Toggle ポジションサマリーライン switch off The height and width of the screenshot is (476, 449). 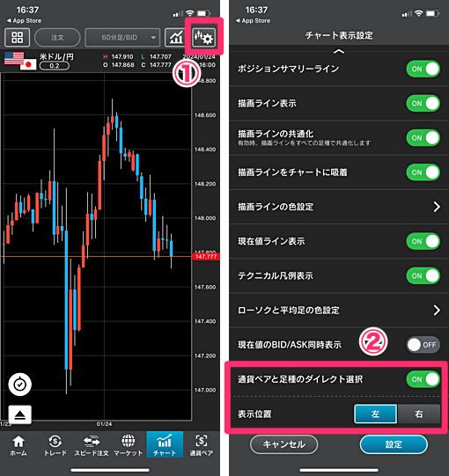[x=423, y=69]
